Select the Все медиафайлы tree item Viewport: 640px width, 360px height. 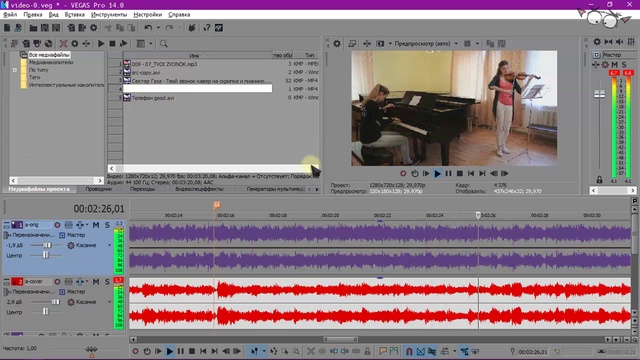pos(49,55)
